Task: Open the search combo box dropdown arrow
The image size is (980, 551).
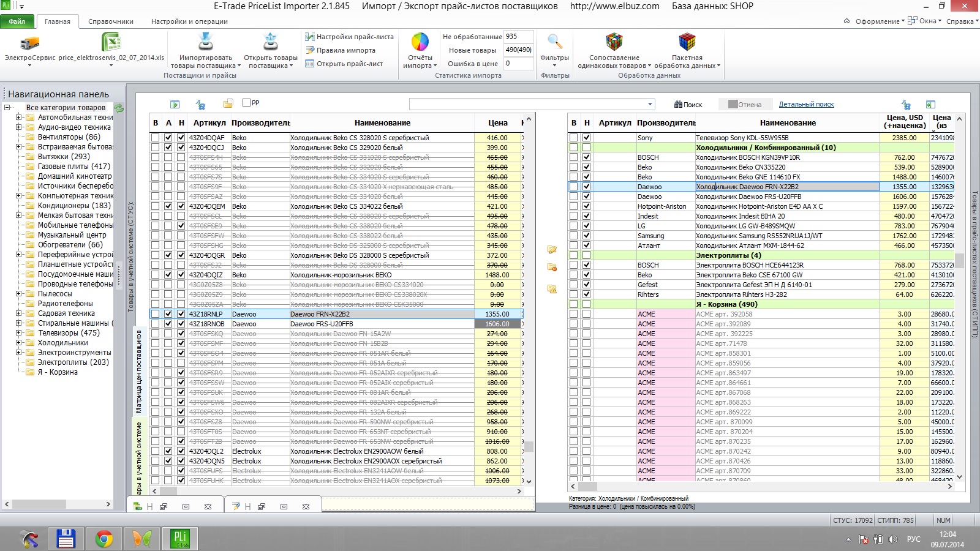Action: pos(650,104)
